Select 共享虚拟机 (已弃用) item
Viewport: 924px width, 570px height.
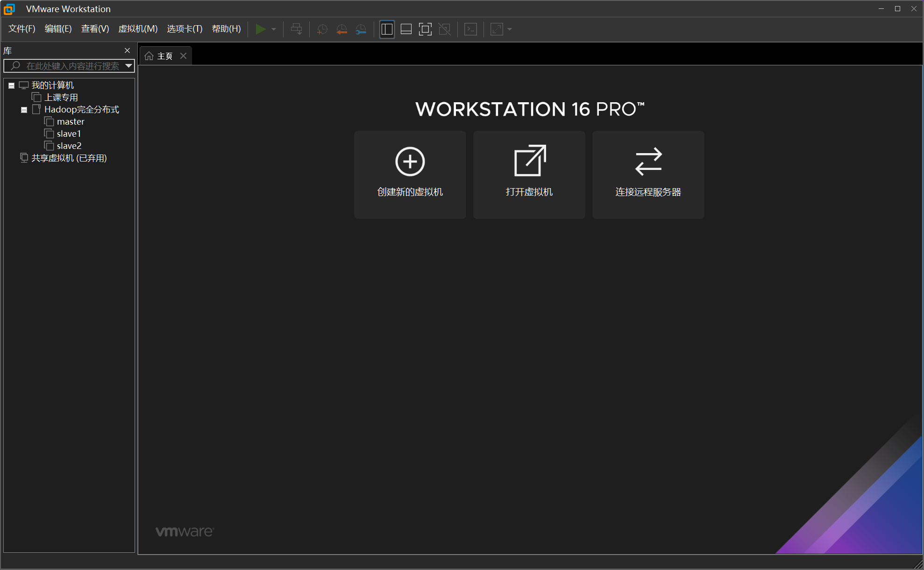69,158
